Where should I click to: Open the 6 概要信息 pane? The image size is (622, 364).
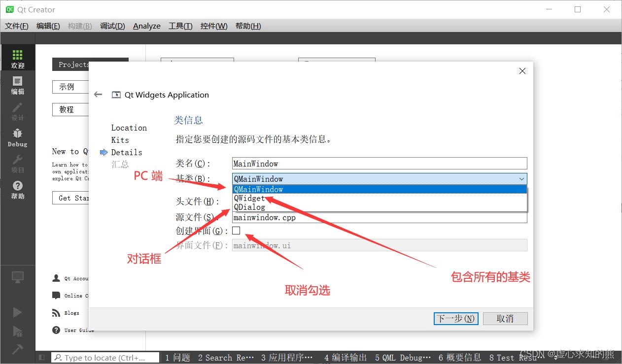click(460, 358)
